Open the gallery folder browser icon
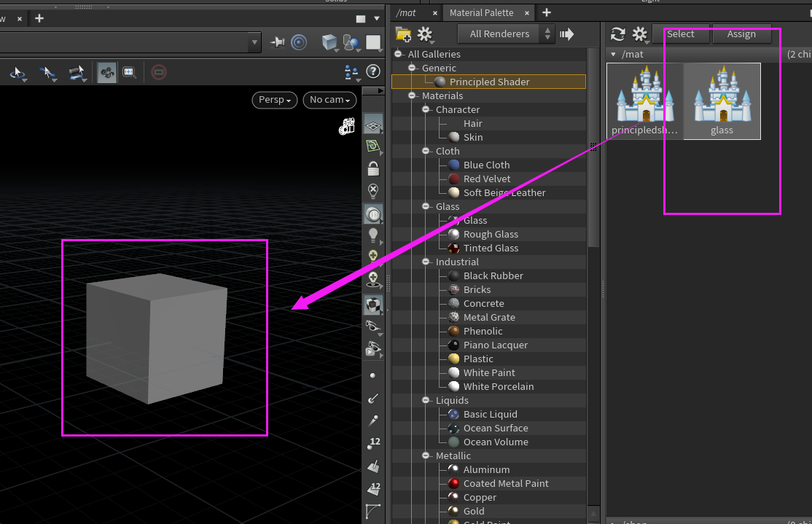 (405, 33)
